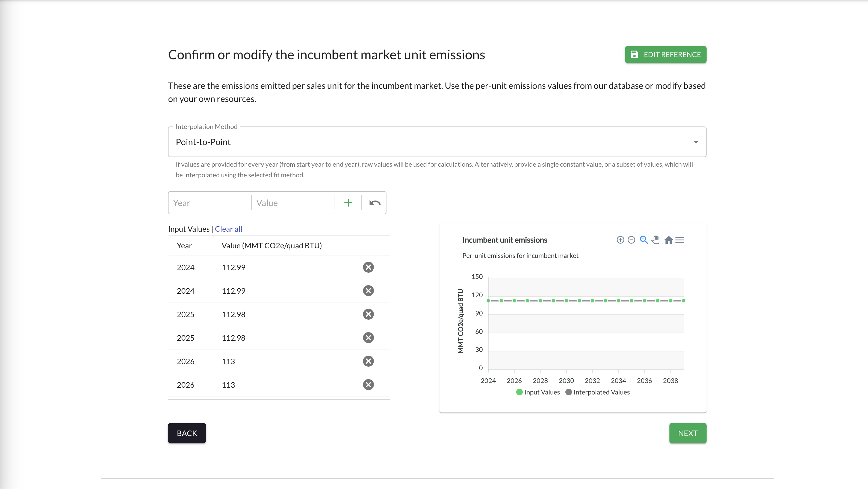Toggle the Input Values legend series
868x489 pixels.
tap(538, 392)
